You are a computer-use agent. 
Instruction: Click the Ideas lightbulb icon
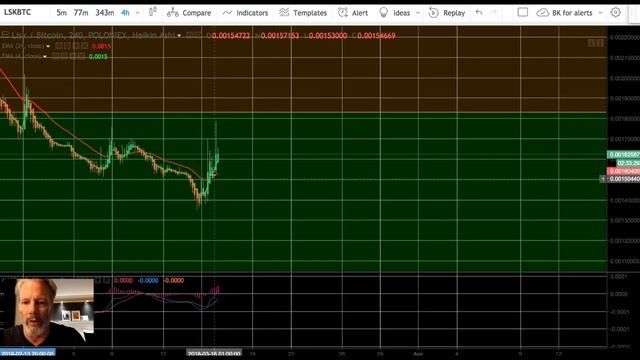coord(383,13)
